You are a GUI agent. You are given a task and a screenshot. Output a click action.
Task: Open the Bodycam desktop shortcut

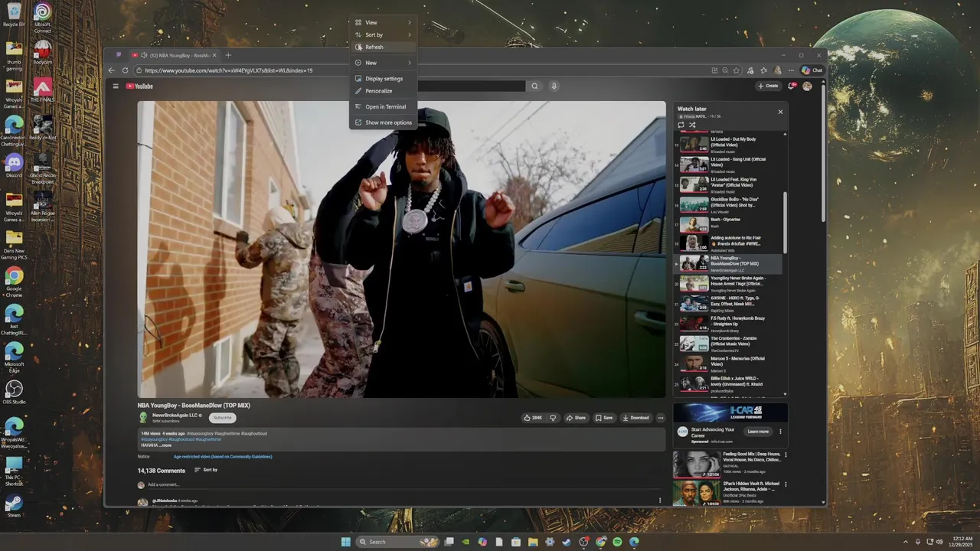tap(43, 52)
